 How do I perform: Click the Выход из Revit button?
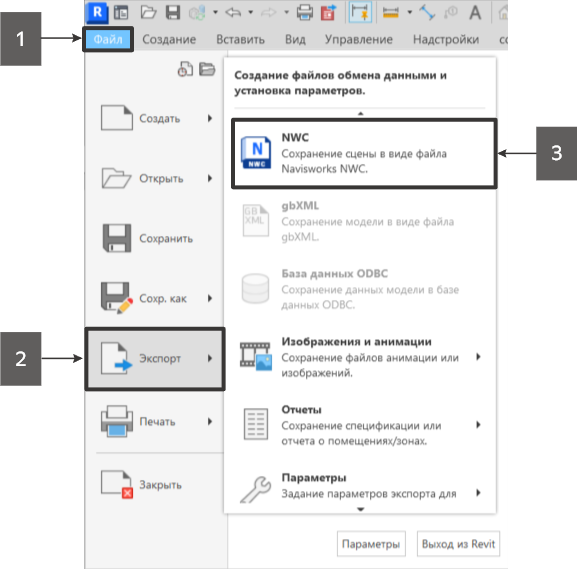(458, 544)
